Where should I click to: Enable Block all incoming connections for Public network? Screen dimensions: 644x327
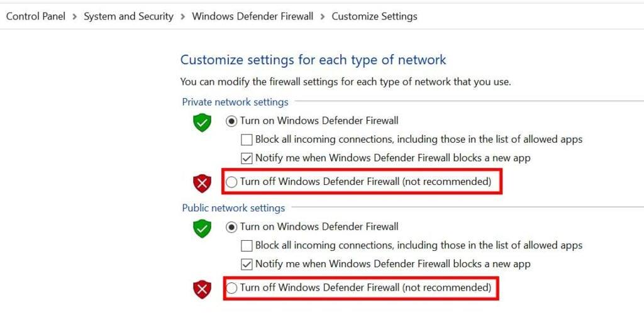[247, 245]
